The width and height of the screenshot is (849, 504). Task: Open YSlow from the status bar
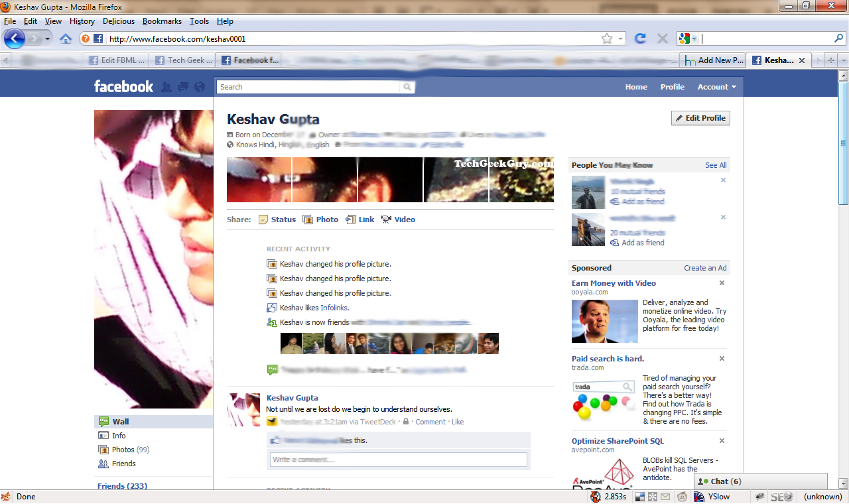[x=712, y=497]
